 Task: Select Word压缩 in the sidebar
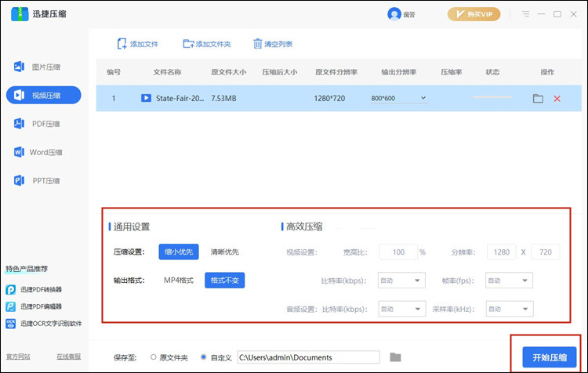click(x=43, y=152)
